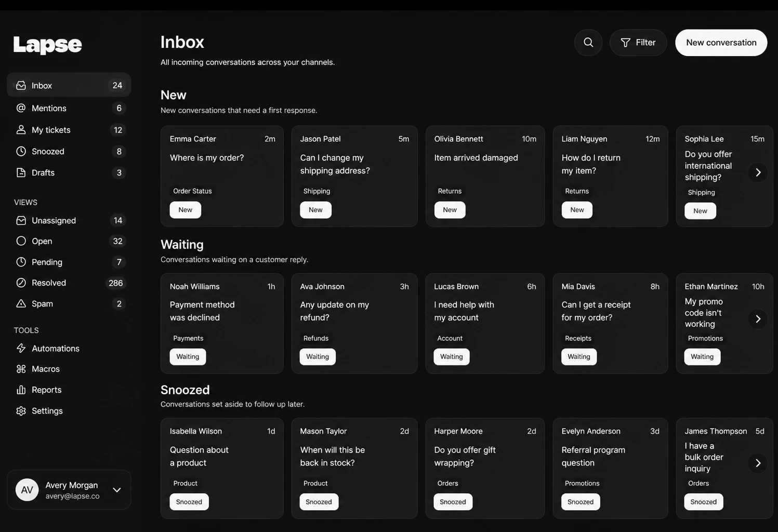Screen dimensions: 778x532
Task: Click the Spam warning triangle icon
Action: [21, 303]
